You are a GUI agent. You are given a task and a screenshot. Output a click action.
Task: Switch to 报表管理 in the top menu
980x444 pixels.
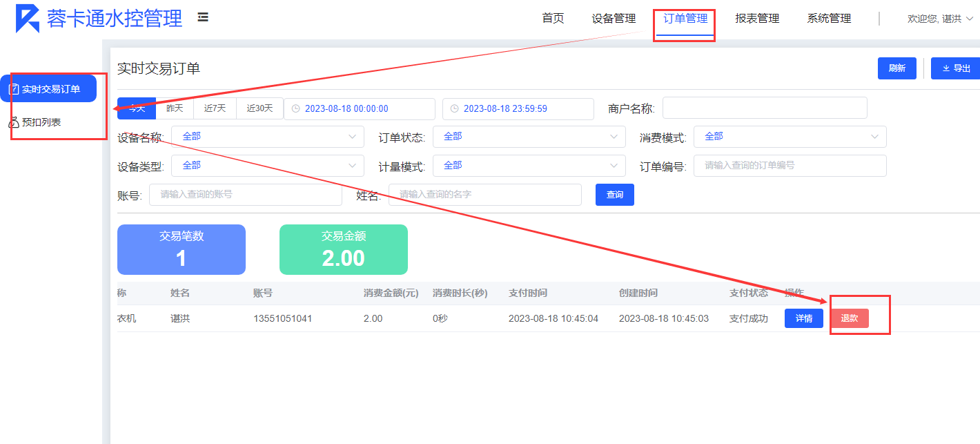[757, 19]
